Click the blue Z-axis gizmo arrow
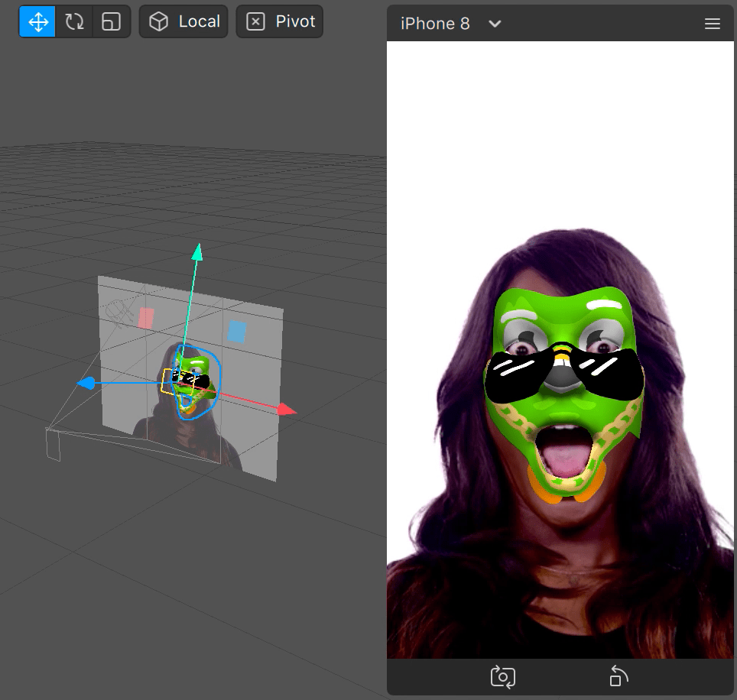Viewport: 737px width, 700px height. pos(87,383)
